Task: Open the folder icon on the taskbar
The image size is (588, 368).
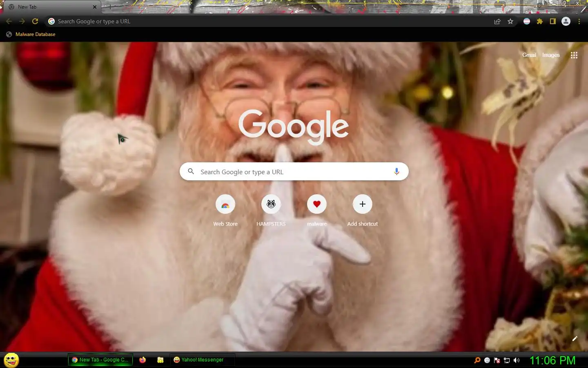Action: (160, 360)
